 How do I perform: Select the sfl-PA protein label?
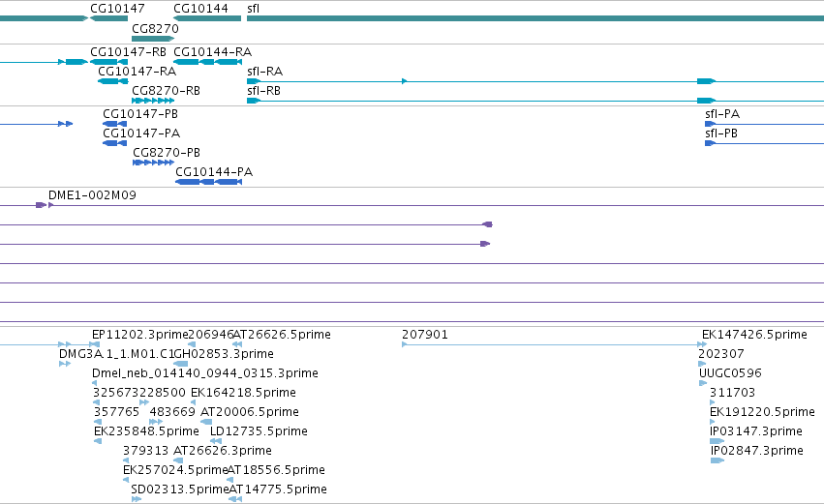tap(722, 114)
